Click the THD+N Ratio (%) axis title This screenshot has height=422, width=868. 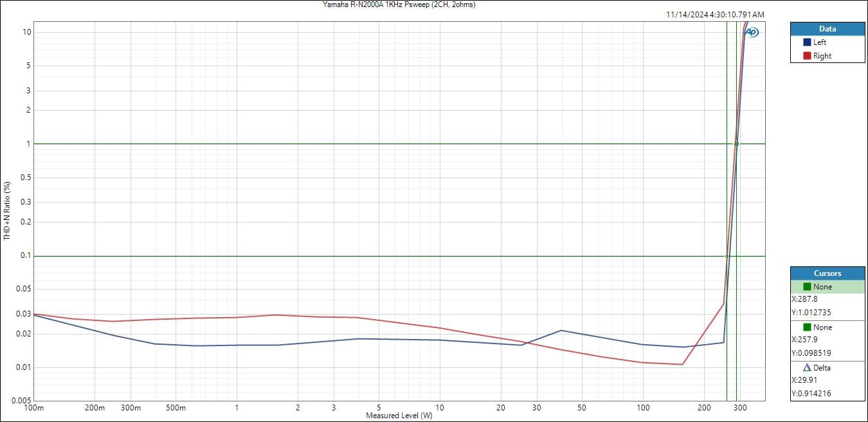pos(7,211)
